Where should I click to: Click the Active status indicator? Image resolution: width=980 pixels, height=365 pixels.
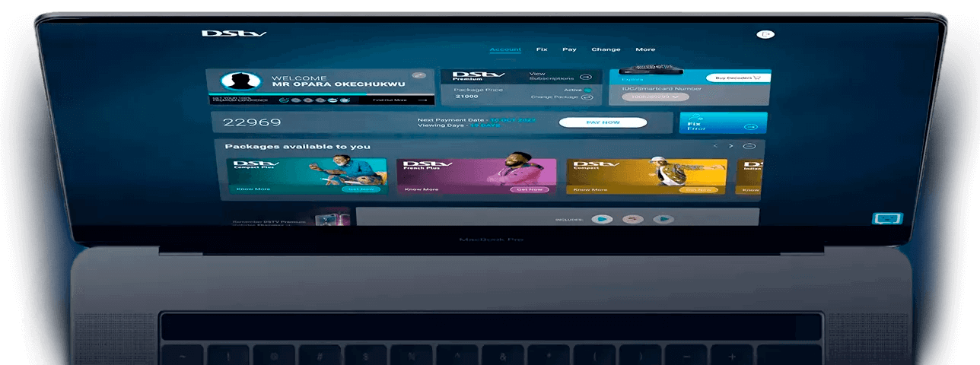(x=587, y=90)
